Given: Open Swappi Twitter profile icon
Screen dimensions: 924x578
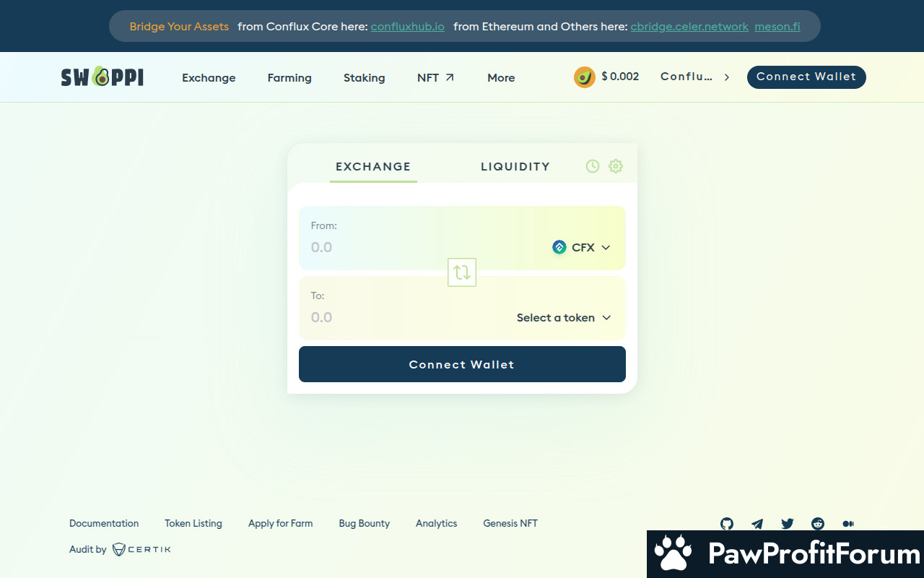Looking at the screenshot, I should click(x=788, y=524).
